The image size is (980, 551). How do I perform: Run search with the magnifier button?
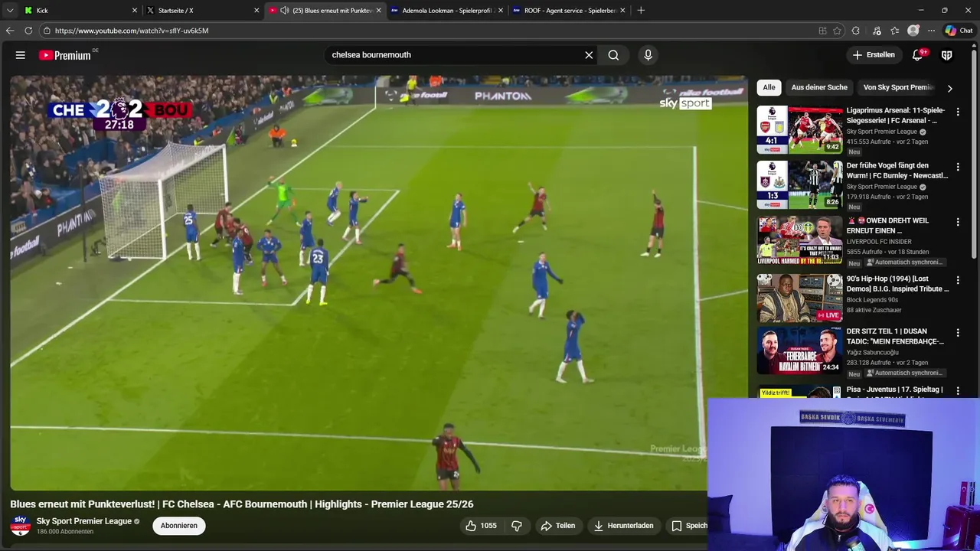tap(613, 55)
